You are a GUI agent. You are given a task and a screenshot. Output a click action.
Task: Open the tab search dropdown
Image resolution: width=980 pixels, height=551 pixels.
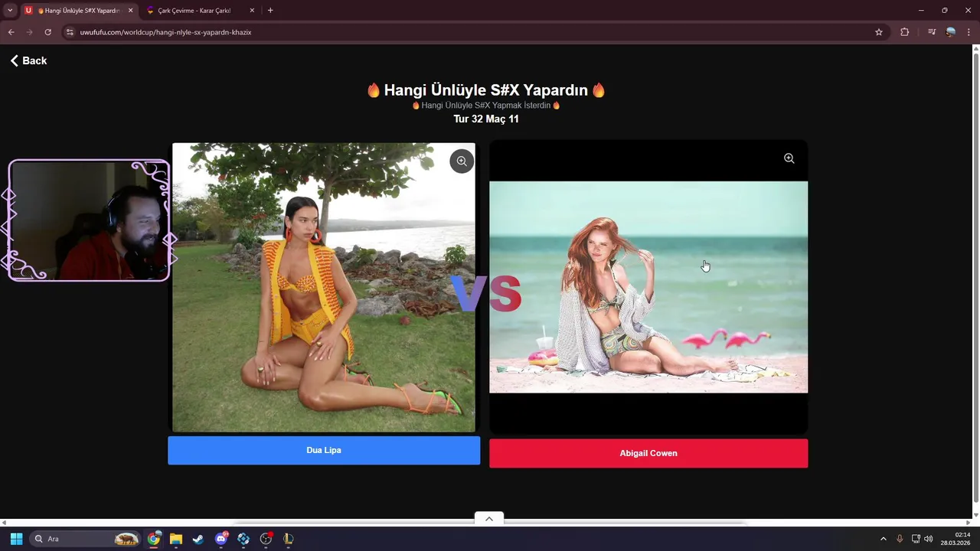10,11
